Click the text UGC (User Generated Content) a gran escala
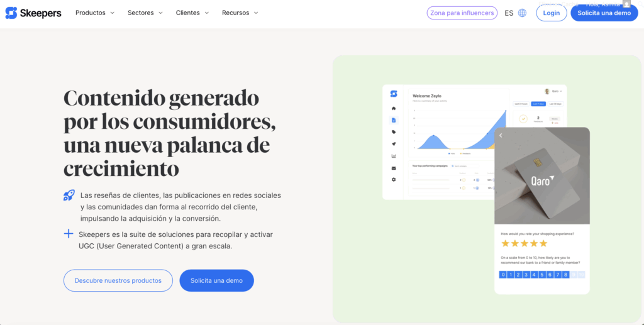Viewport: 644px width, 325px height. click(x=155, y=246)
